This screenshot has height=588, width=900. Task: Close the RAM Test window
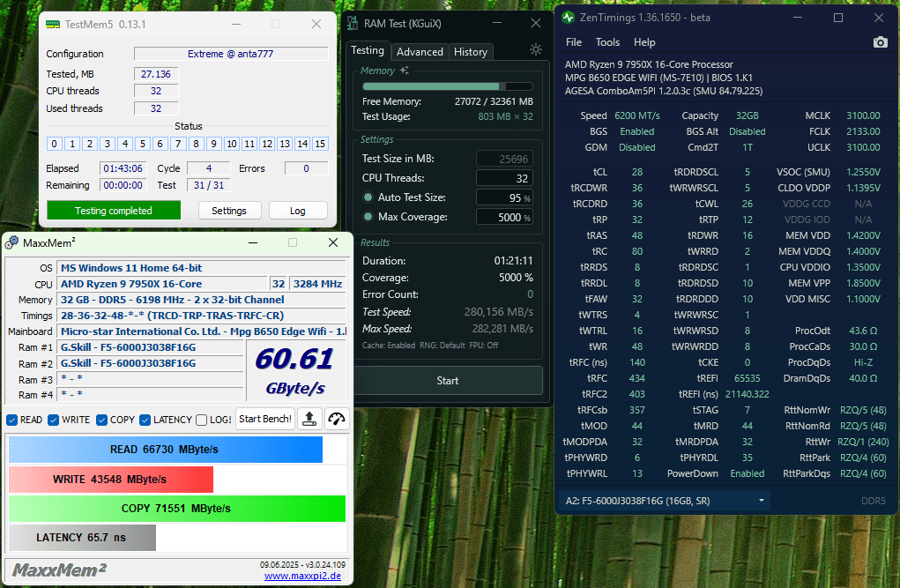536,23
